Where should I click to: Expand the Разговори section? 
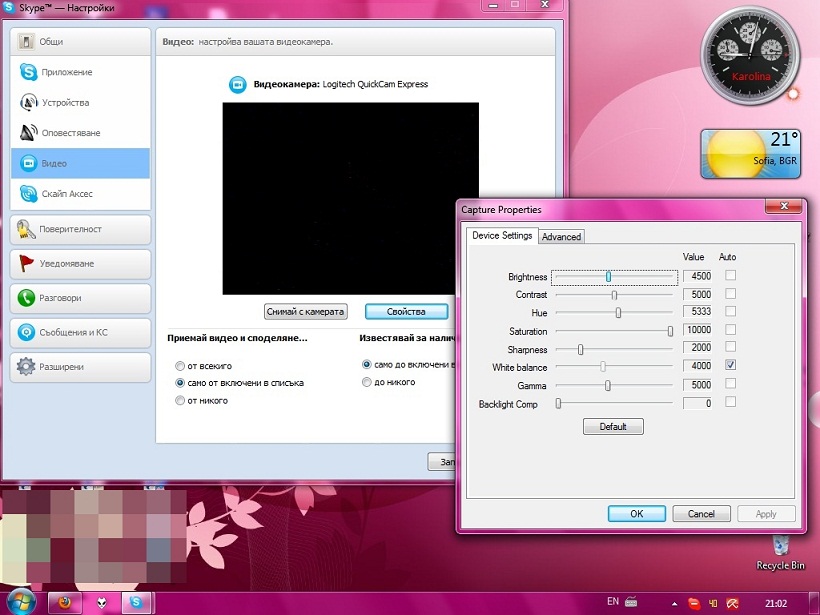point(80,298)
